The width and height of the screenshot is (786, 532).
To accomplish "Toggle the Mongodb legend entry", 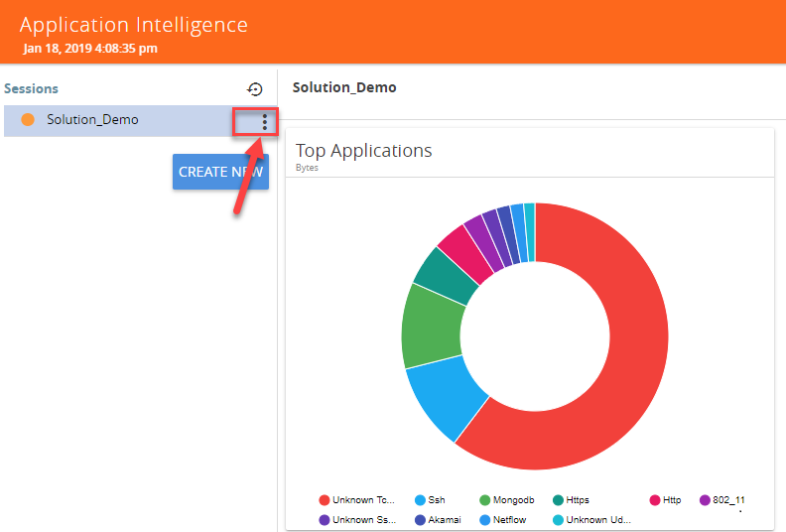I will click(x=506, y=500).
